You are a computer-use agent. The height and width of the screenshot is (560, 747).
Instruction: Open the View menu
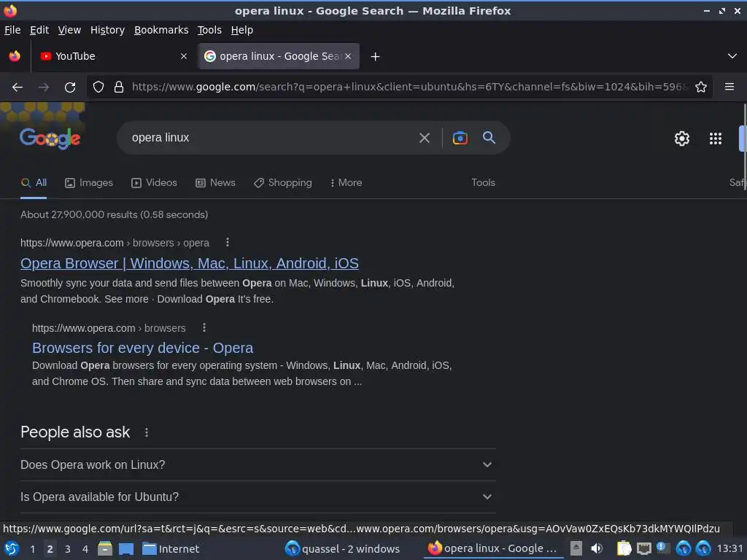click(x=69, y=30)
